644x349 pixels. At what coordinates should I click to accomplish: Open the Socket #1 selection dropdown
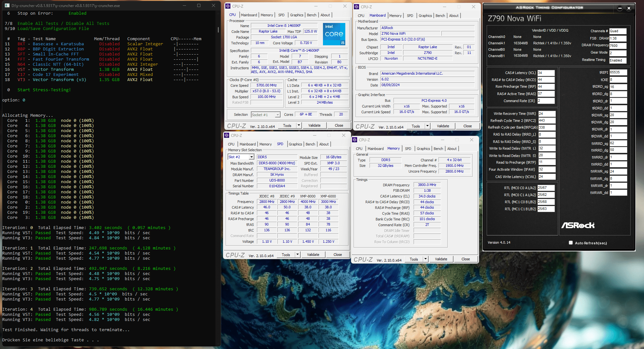[x=278, y=115]
